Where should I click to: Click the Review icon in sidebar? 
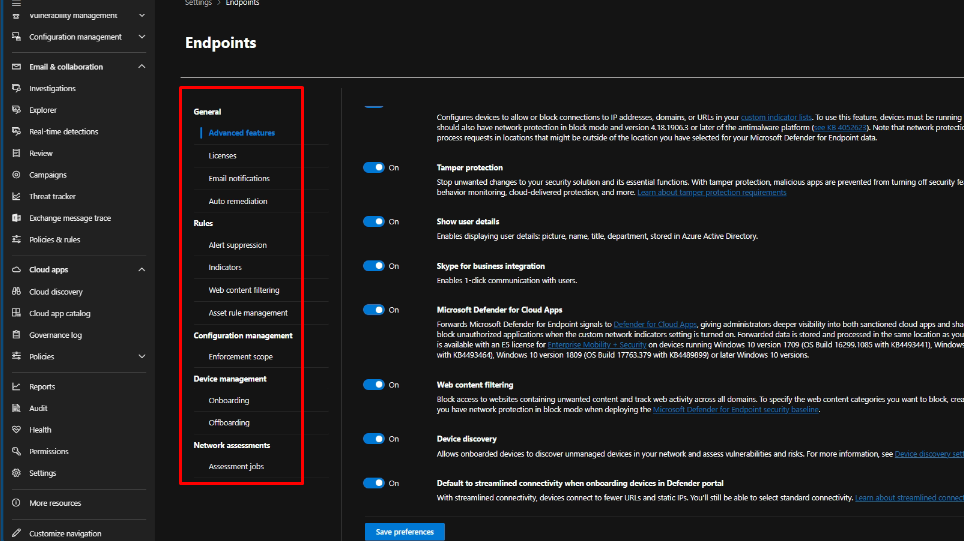pyautogui.click(x=17, y=153)
